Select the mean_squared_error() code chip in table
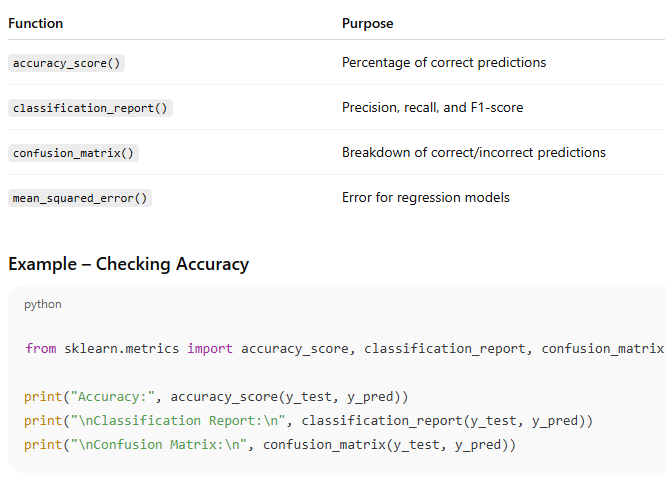The image size is (665, 481). (x=80, y=198)
